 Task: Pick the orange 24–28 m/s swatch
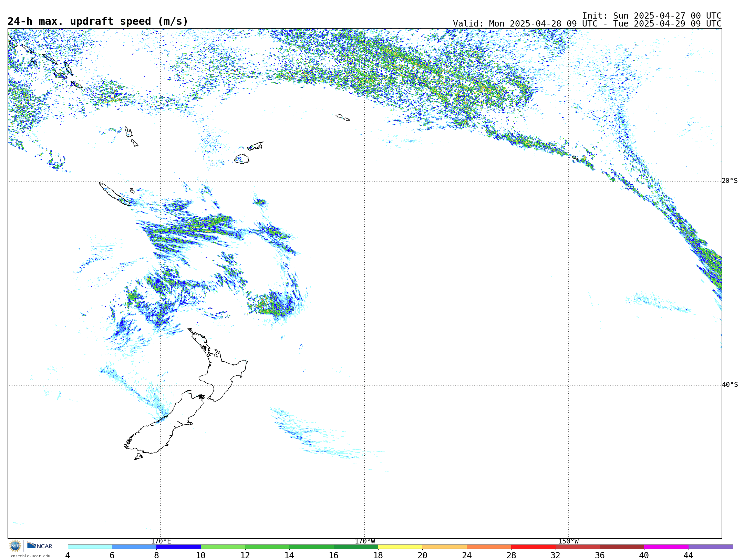(x=489, y=547)
